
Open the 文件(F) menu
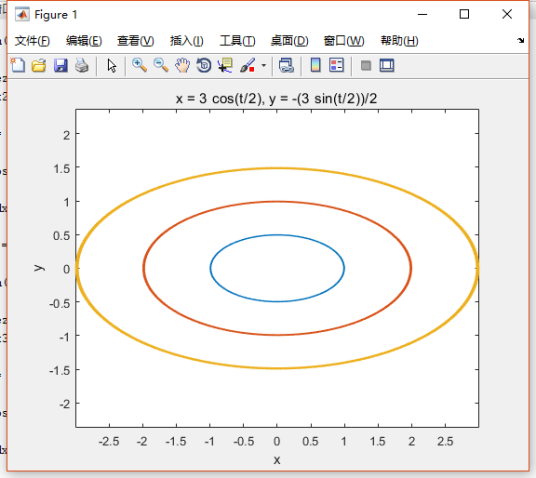tap(32, 41)
